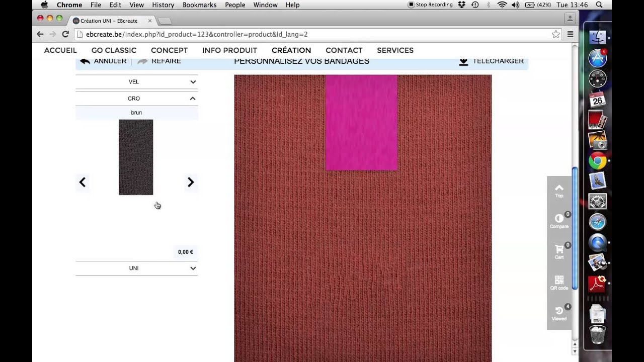Click the brun fabric name label
This screenshot has height=362, width=644.
coord(136,113)
